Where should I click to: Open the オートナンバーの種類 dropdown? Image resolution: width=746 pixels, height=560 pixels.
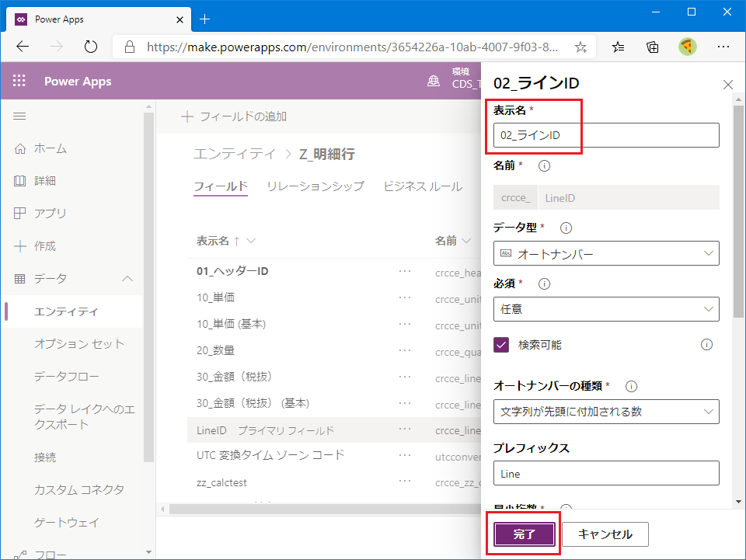[606, 411]
